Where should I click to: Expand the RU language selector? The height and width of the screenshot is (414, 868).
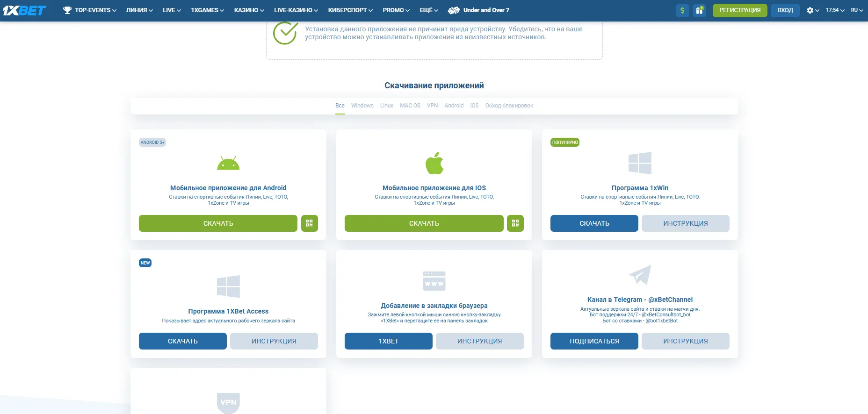click(x=857, y=10)
